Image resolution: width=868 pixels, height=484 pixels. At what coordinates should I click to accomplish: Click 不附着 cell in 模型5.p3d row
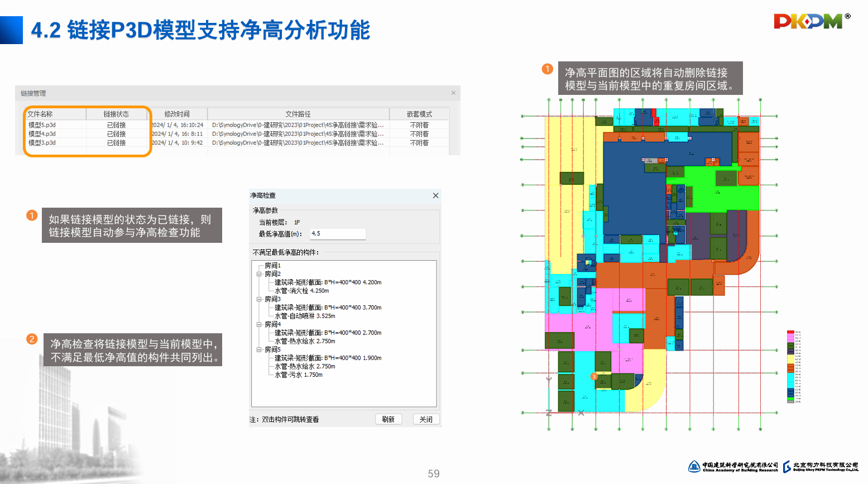coord(419,125)
